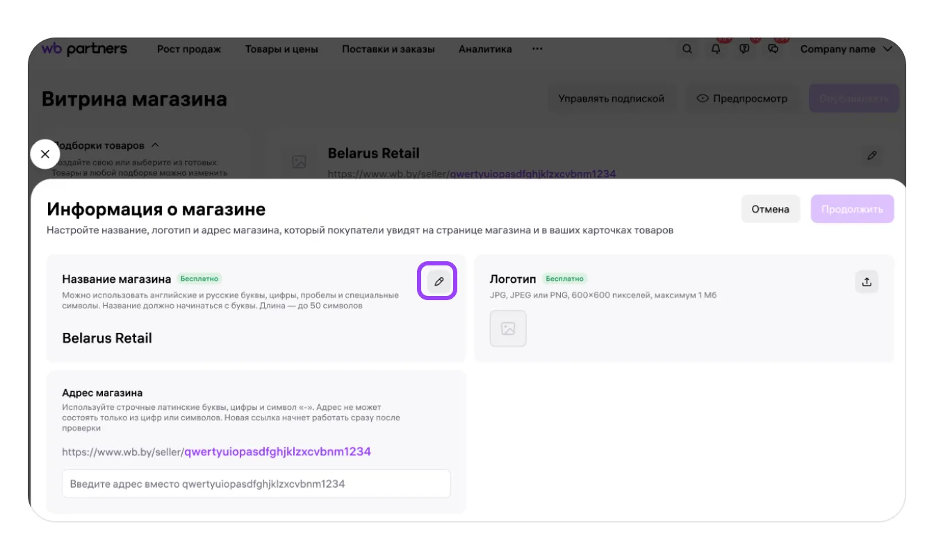Click the logo image placeholder thumbnail
Viewport: 934px width, 560px height.
click(x=508, y=329)
